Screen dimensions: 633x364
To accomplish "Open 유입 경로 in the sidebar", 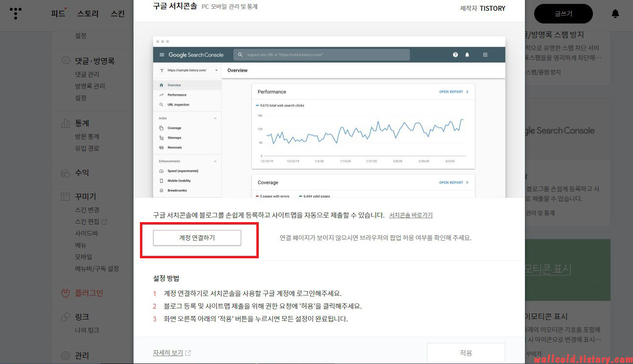I will [x=87, y=148].
